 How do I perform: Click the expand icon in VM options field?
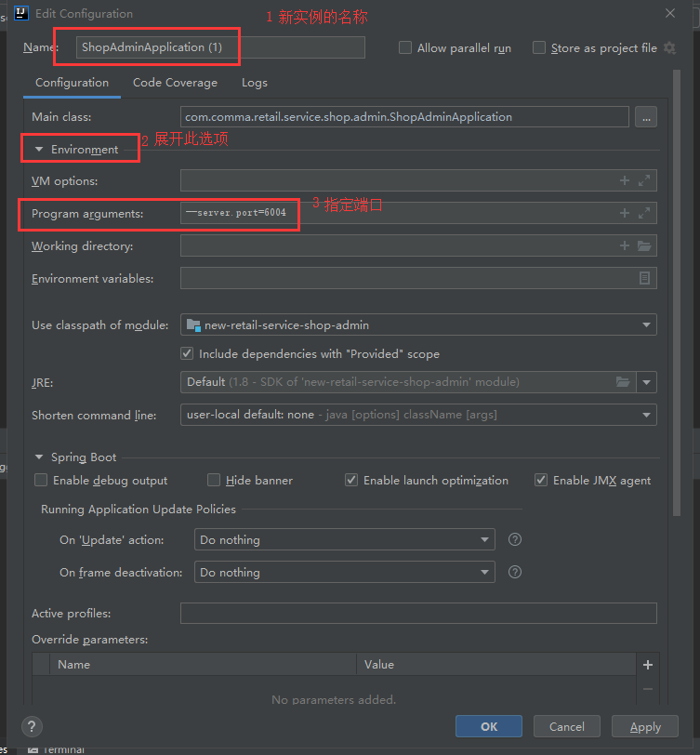tap(643, 181)
